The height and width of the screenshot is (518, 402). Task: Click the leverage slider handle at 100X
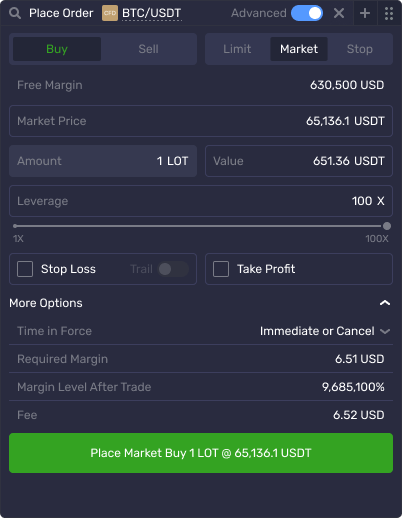tap(387, 226)
